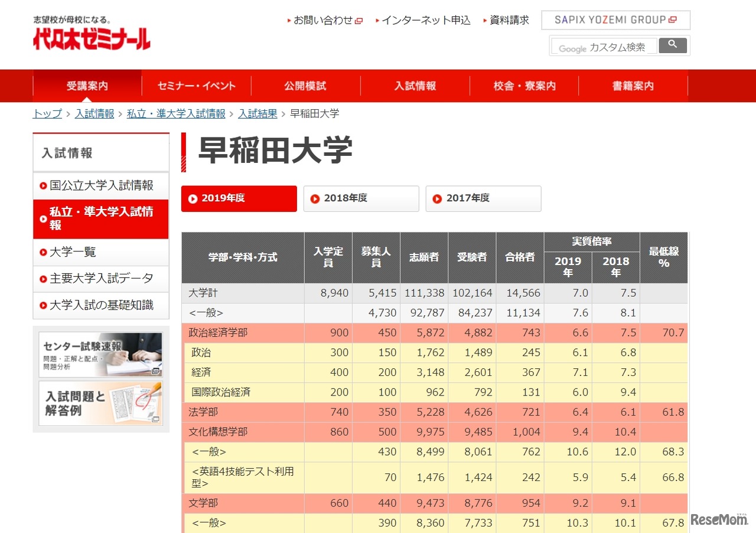The image size is (756, 533).
Task: Click the search magnifying glass icon
Action: click(672, 45)
